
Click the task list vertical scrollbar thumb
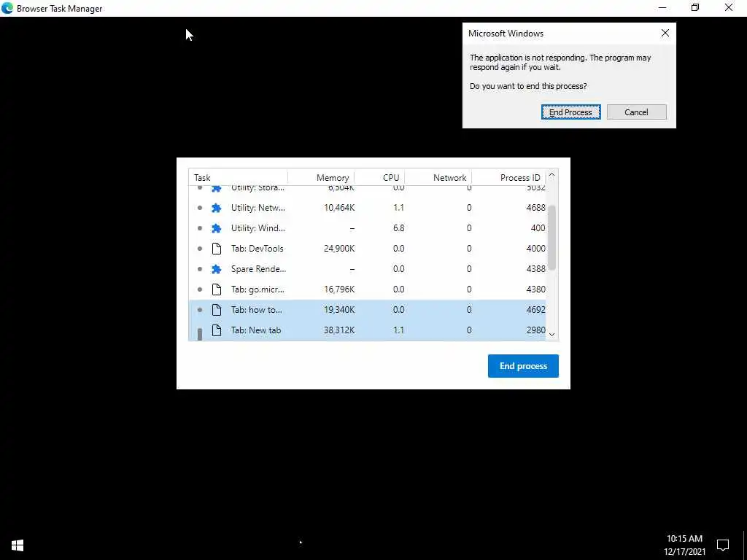pos(551,238)
